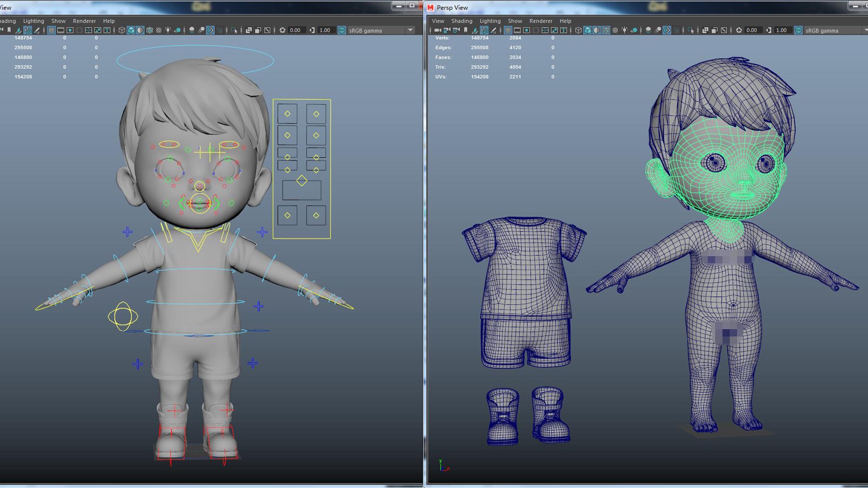The image size is (868, 488).
Task: Click Isolate Select icon in Persp View toolbar
Action: [x=691, y=30]
